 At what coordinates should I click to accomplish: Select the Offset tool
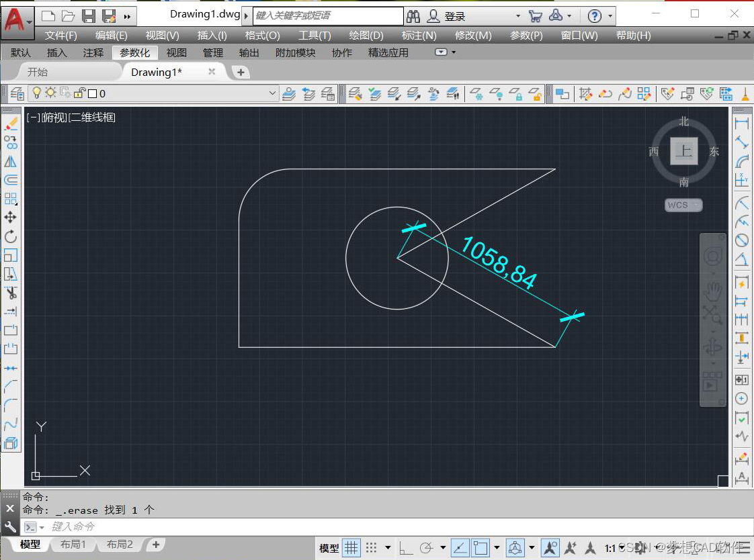(x=11, y=180)
